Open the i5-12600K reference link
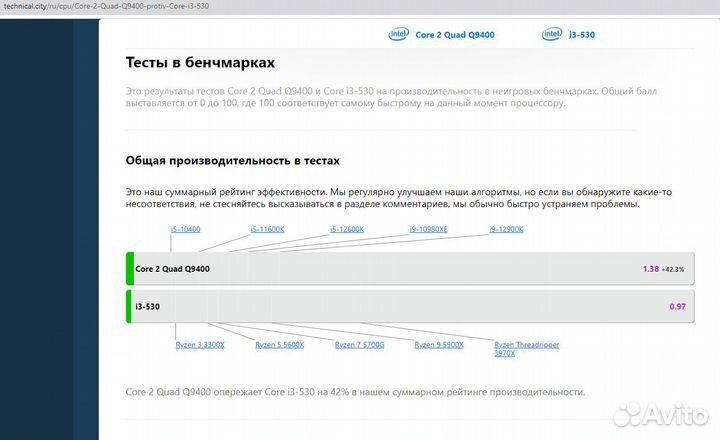This screenshot has height=440, width=720. 347,229
